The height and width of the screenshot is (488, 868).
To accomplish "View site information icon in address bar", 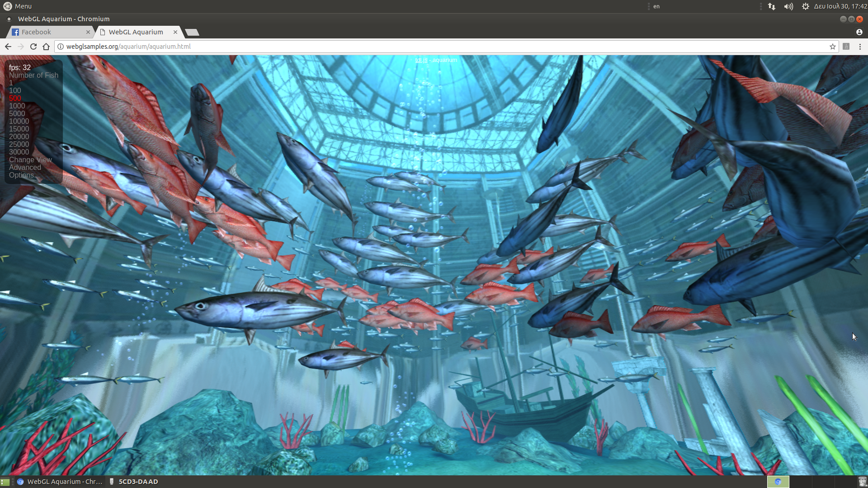I will [x=61, y=47].
